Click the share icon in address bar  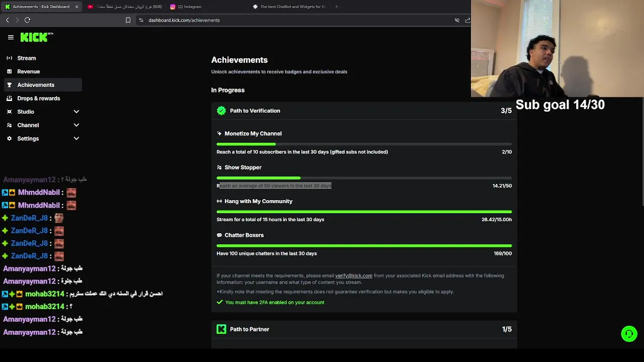467,20
